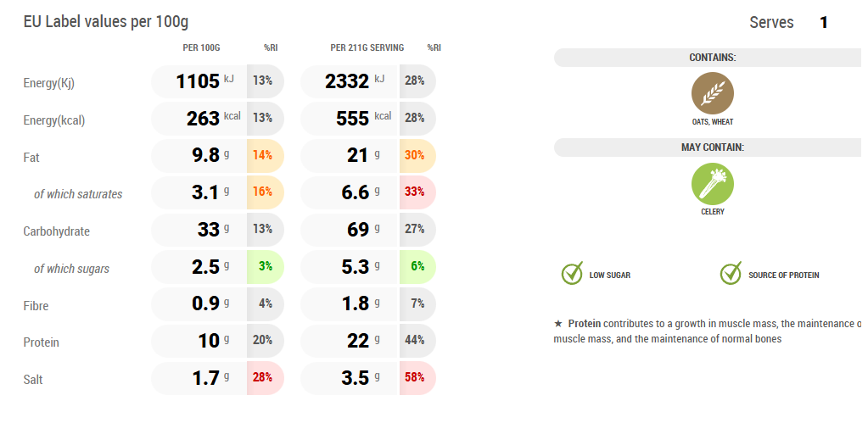This screenshot has width=868, height=423.
Task: Click the 'of which saturates' row label
Action: [x=78, y=194]
